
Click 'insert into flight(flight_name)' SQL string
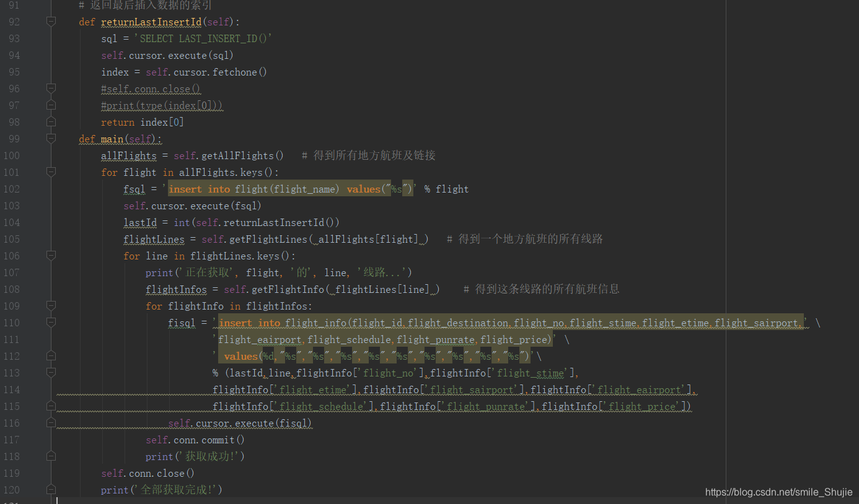(x=253, y=189)
